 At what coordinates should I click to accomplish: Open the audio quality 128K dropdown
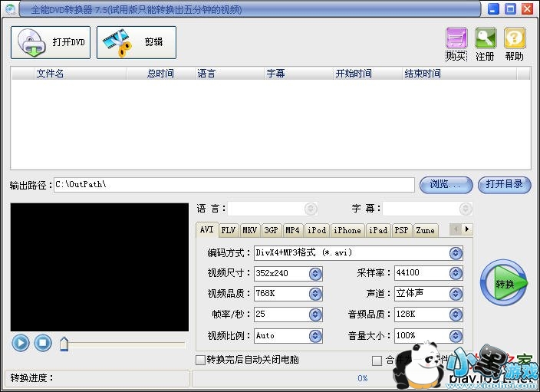(x=456, y=315)
